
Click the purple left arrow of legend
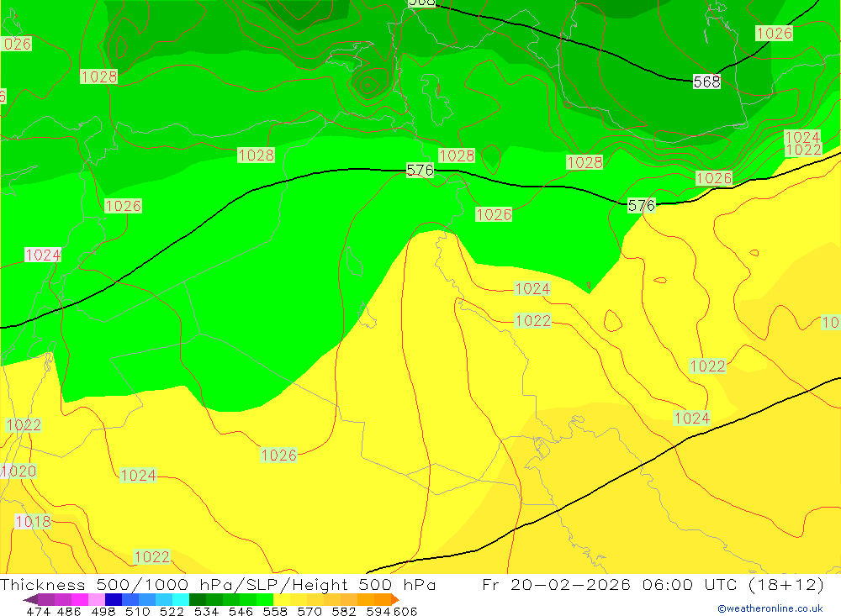click(x=30, y=599)
